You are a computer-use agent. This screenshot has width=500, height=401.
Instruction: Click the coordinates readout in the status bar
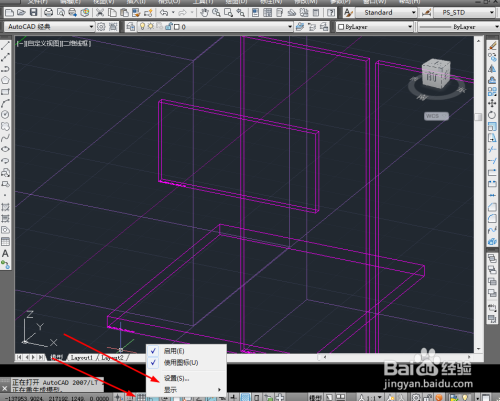tap(58, 398)
